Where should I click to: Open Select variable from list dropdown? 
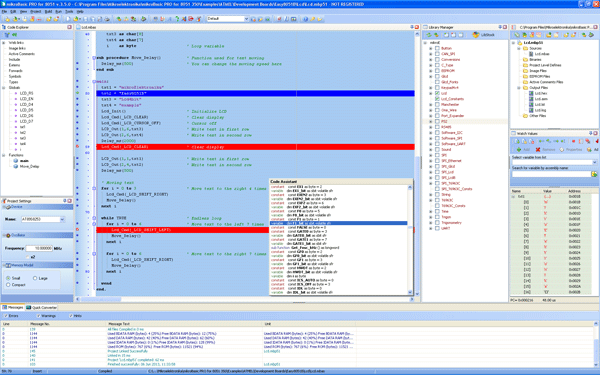tap(594, 162)
